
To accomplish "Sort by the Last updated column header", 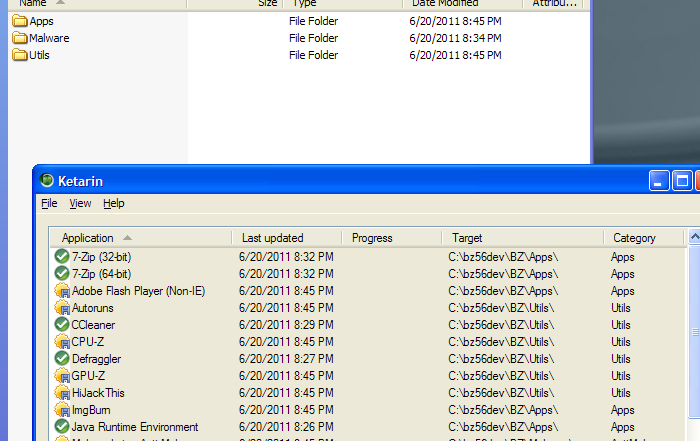I will (x=287, y=238).
